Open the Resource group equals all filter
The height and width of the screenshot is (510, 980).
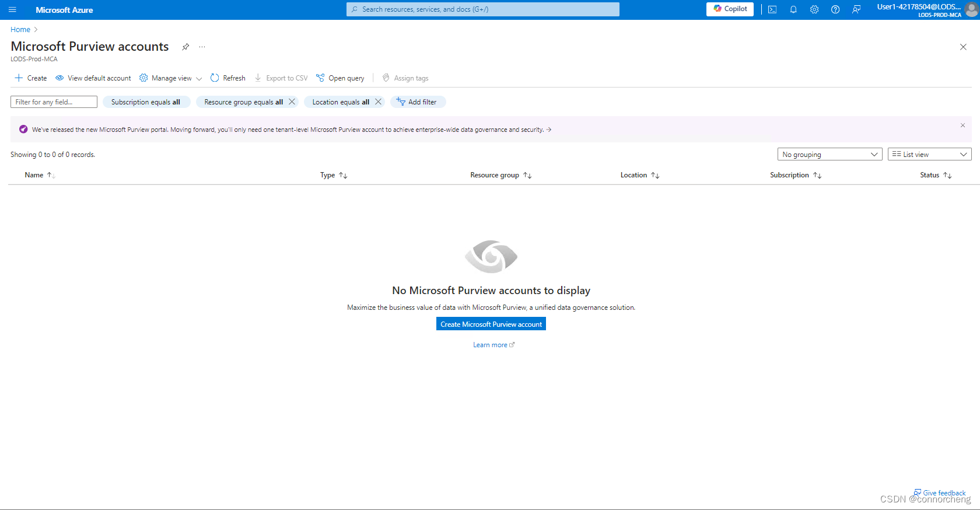pos(243,102)
